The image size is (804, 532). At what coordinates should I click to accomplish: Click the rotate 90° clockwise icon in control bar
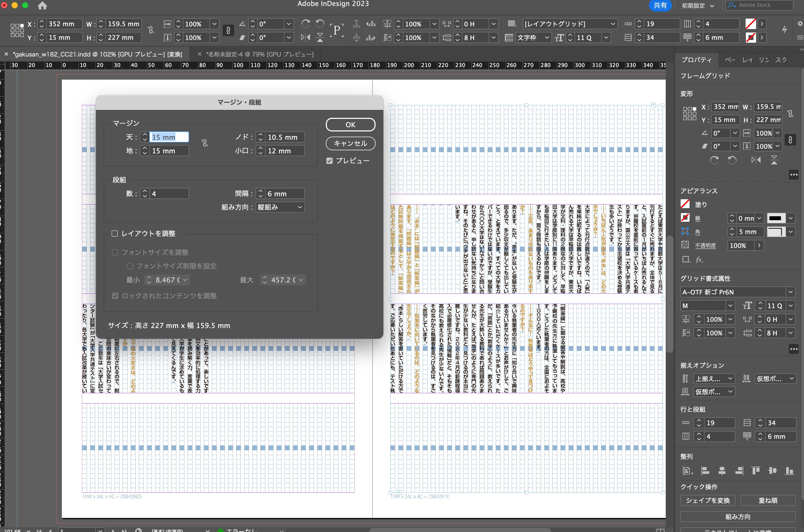(305, 23)
